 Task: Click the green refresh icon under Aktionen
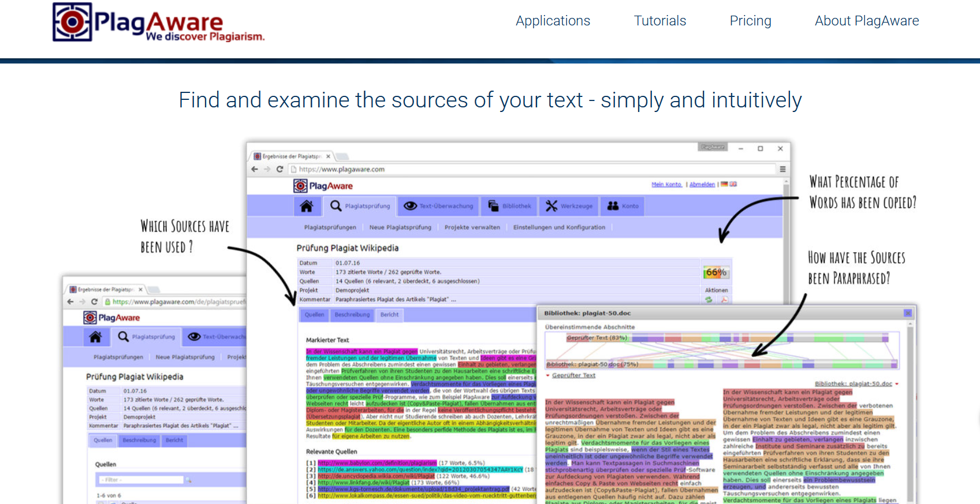pyautogui.click(x=709, y=300)
